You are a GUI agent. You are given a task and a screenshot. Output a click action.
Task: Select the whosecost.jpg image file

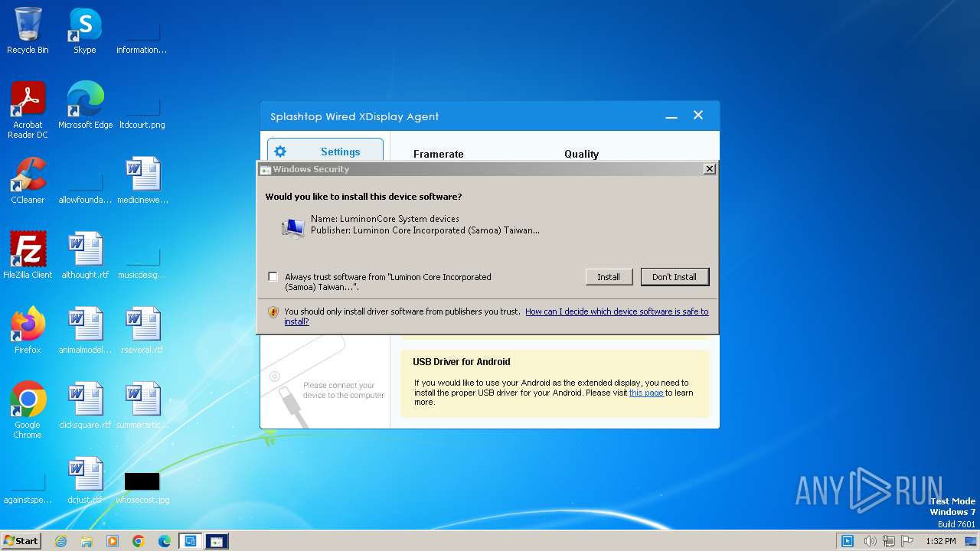[142, 487]
